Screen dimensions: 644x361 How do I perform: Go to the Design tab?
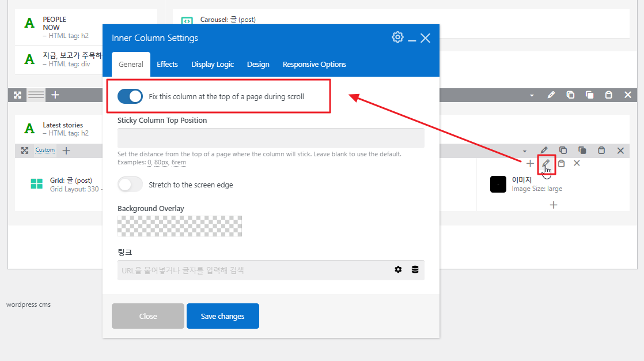click(258, 64)
